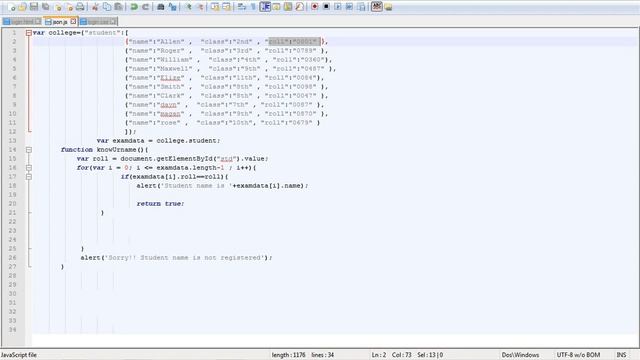The width and height of the screenshot is (640, 360).
Task: Click the Copy icon in toolbar
Action: pyautogui.click(x=107, y=7)
